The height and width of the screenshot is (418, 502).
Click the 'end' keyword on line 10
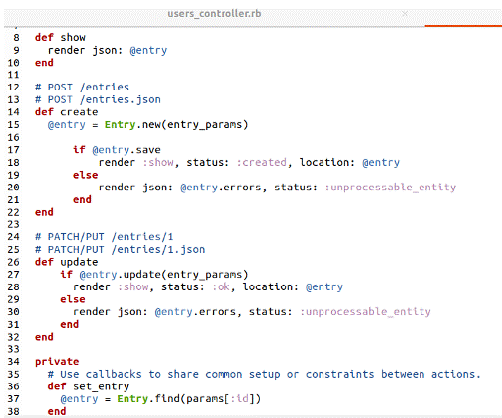[44, 63]
